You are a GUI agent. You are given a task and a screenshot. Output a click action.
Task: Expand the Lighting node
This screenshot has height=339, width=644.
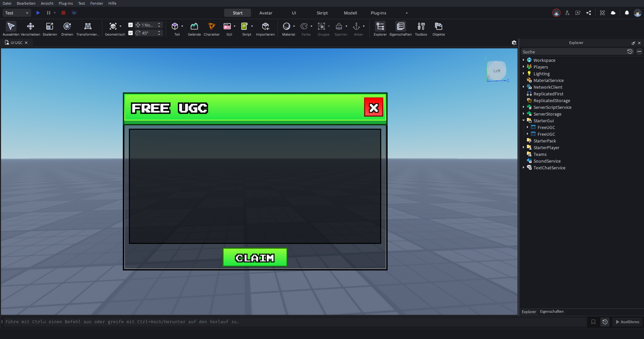pos(524,74)
